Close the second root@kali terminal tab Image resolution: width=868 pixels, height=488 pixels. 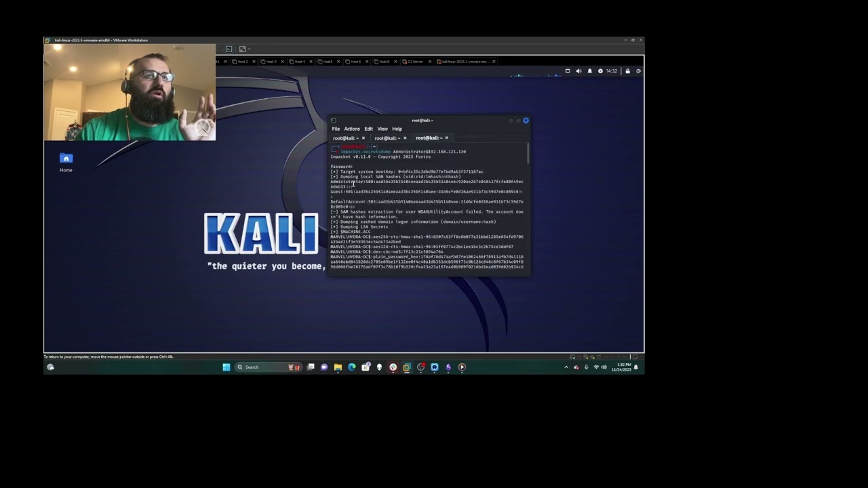coord(405,138)
